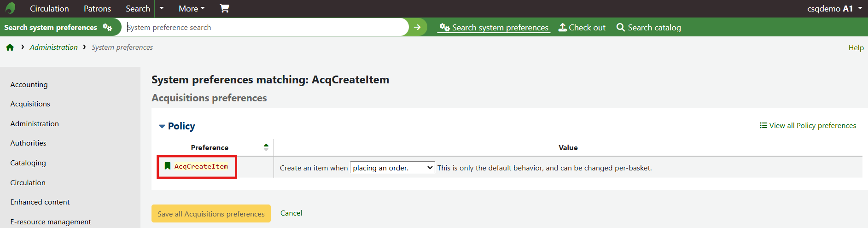
Task: Save all Acquisitions preferences
Action: click(211, 214)
